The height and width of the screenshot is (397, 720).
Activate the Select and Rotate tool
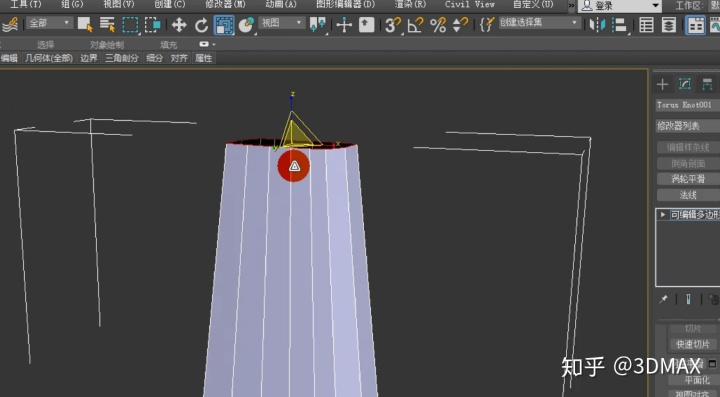201,25
